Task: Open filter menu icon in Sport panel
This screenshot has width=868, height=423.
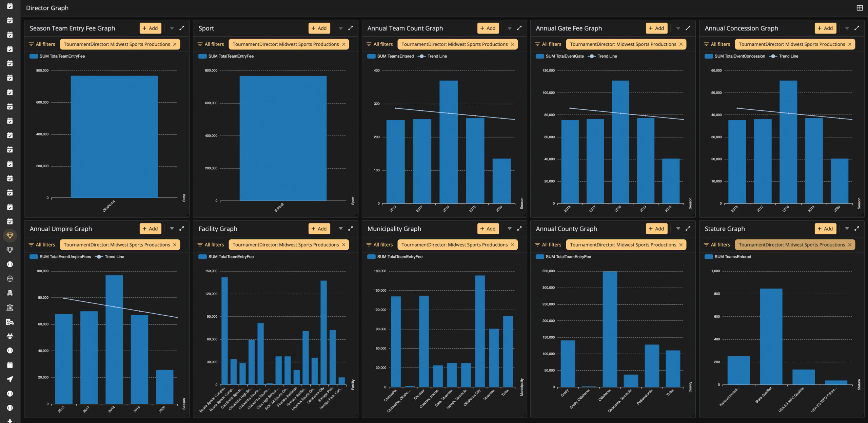Action: (x=341, y=28)
